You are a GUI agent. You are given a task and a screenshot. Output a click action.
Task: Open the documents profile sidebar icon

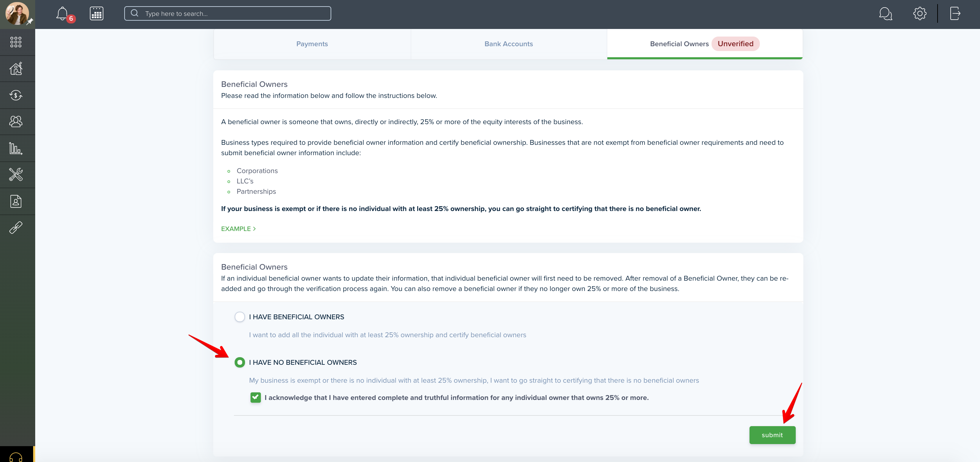[x=16, y=201]
